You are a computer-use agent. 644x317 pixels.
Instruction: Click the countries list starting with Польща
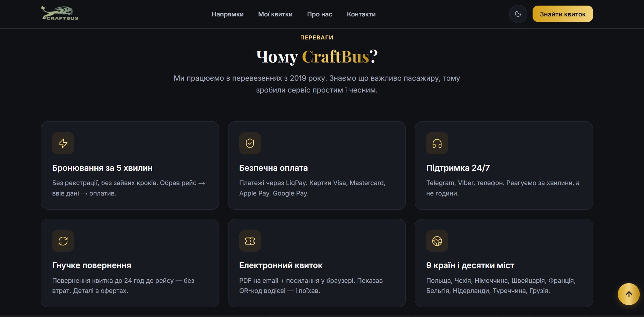501,286
